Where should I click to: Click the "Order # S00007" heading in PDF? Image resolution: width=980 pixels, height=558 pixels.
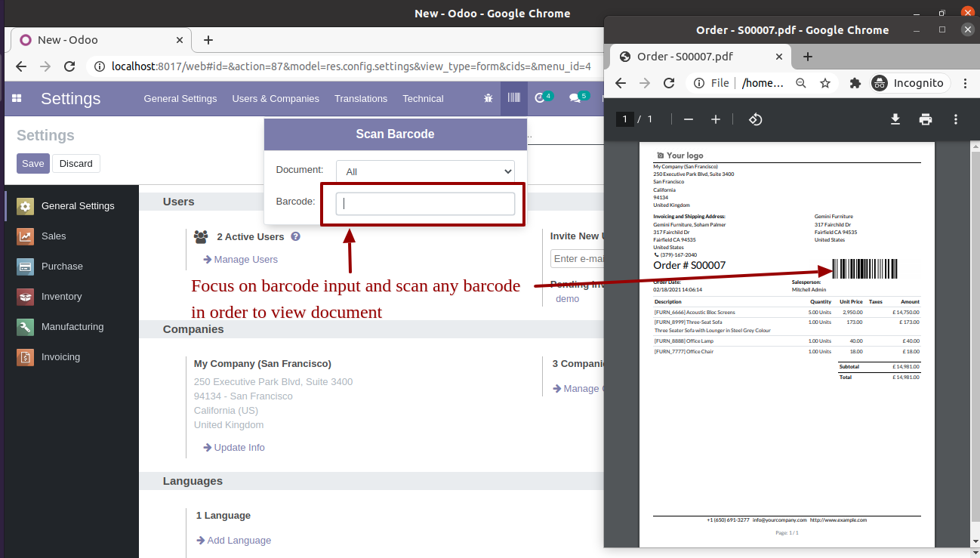coord(689,265)
